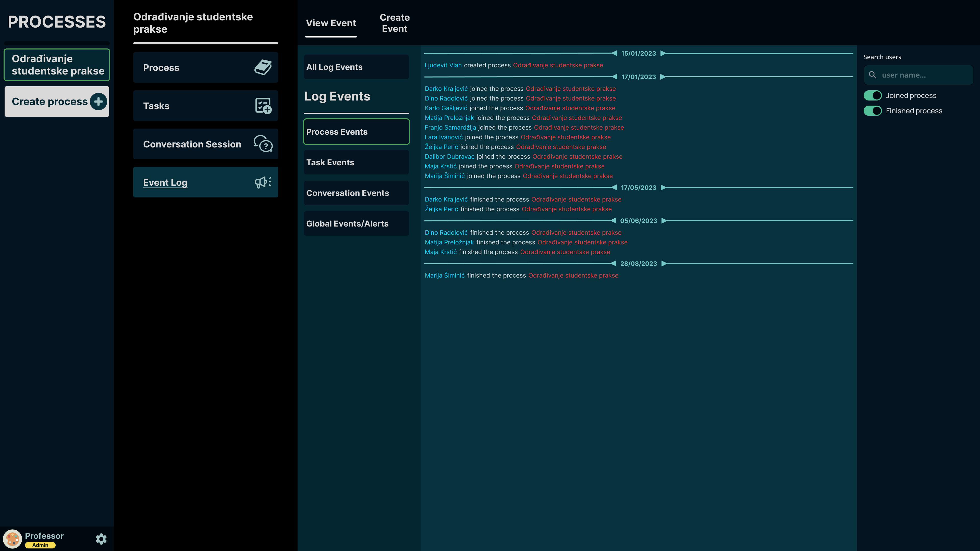Viewport: 980px width, 551px height.
Task: Click the Conversation Session chat bubble icon
Action: point(263,144)
